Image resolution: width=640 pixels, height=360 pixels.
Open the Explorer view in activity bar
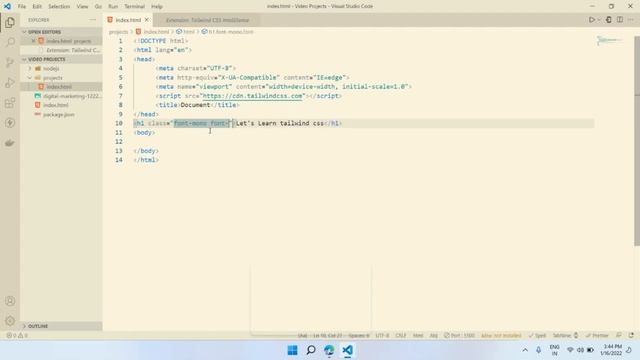[x=10, y=22]
